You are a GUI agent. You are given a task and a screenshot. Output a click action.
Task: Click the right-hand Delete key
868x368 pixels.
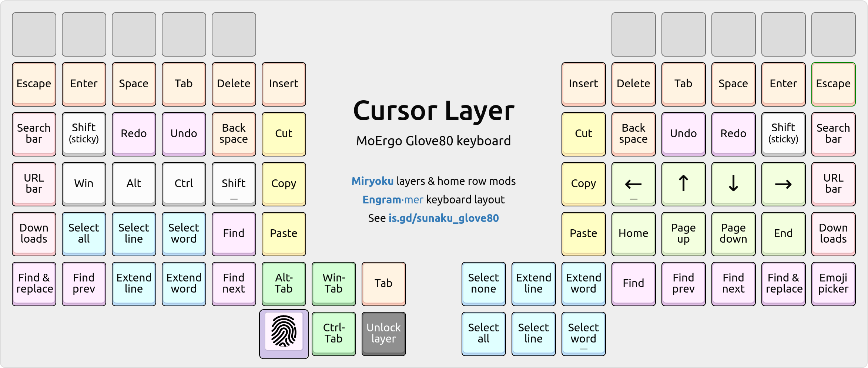click(x=633, y=84)
